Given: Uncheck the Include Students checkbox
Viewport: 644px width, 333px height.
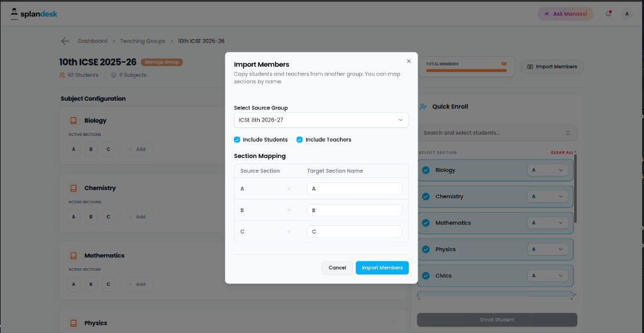Looking at the screenshot, I should [x=237, y=140].
